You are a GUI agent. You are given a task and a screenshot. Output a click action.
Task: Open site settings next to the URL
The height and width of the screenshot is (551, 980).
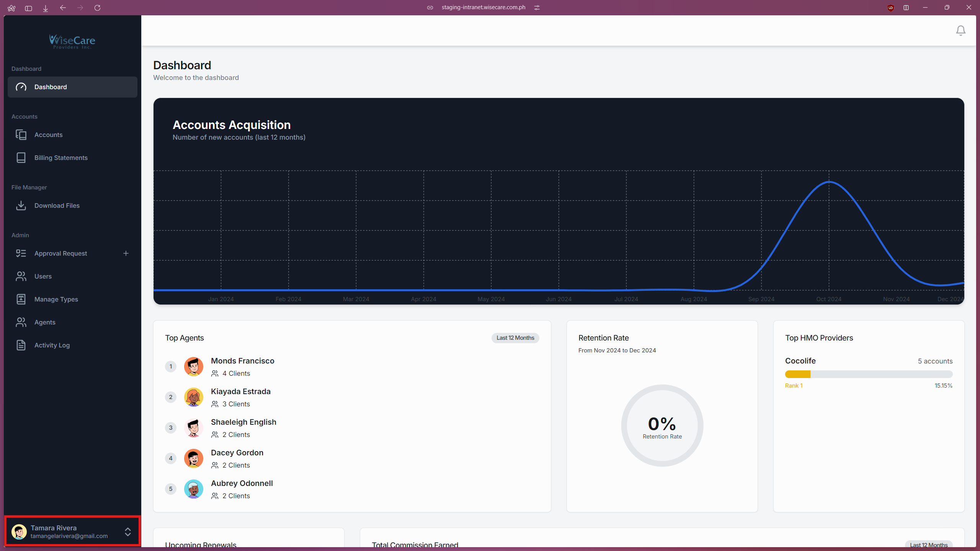[x=537, y=8]
